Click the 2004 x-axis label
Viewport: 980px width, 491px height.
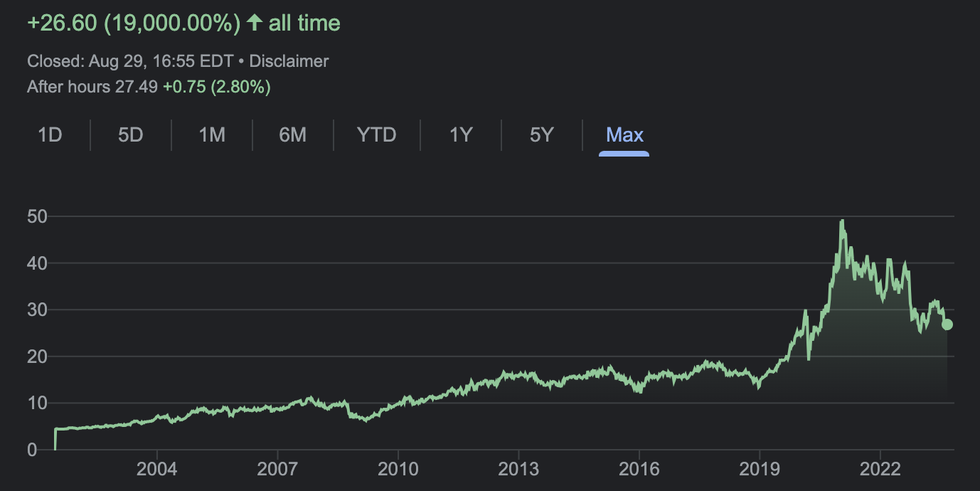pyautogui.click(x=156, y=469)
